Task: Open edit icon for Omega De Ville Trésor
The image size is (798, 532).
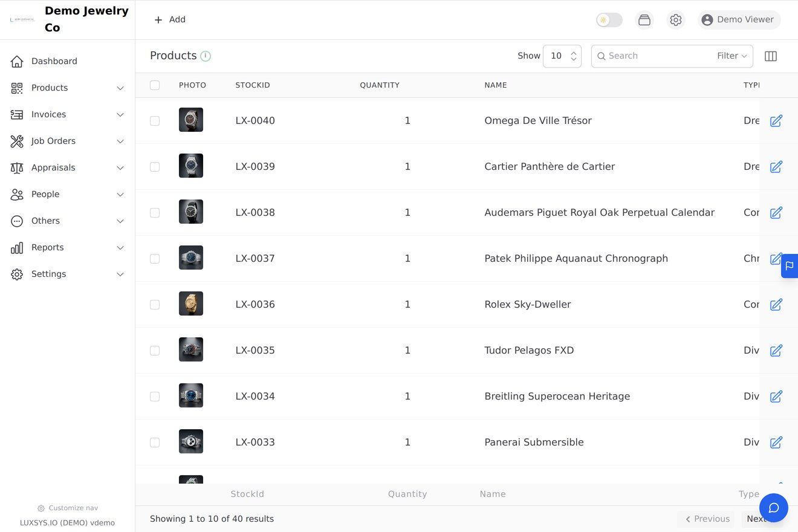Action: [x=776, y=121]
